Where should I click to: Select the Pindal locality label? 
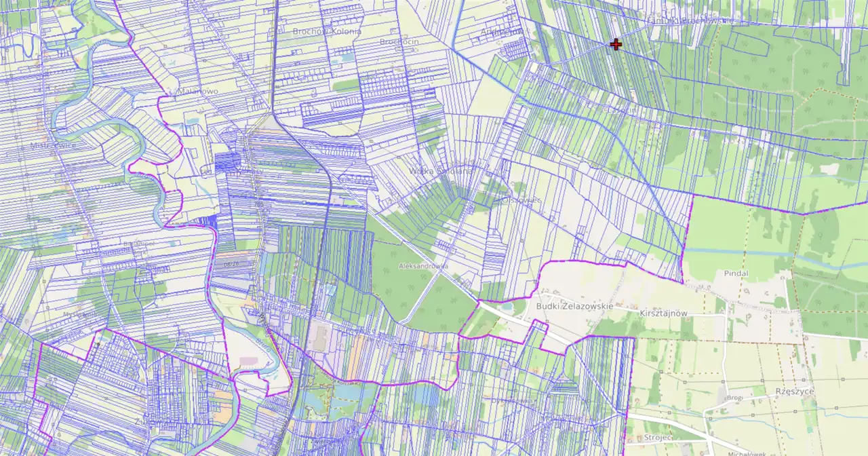pos(736,273)
